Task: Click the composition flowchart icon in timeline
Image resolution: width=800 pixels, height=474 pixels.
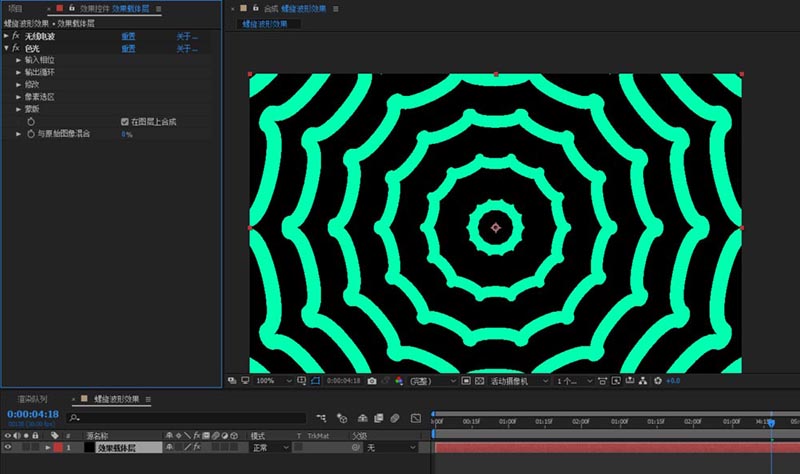Action: pos(321,417)
